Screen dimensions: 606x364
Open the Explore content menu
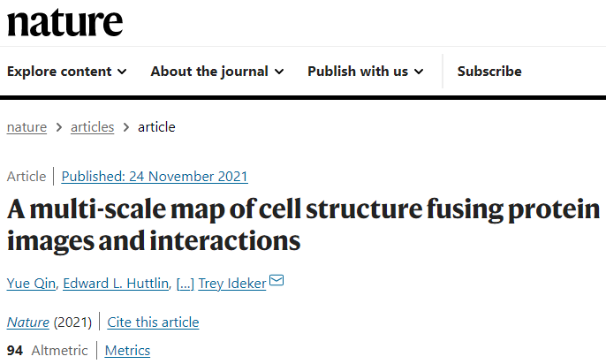click(x=59, y=72)
